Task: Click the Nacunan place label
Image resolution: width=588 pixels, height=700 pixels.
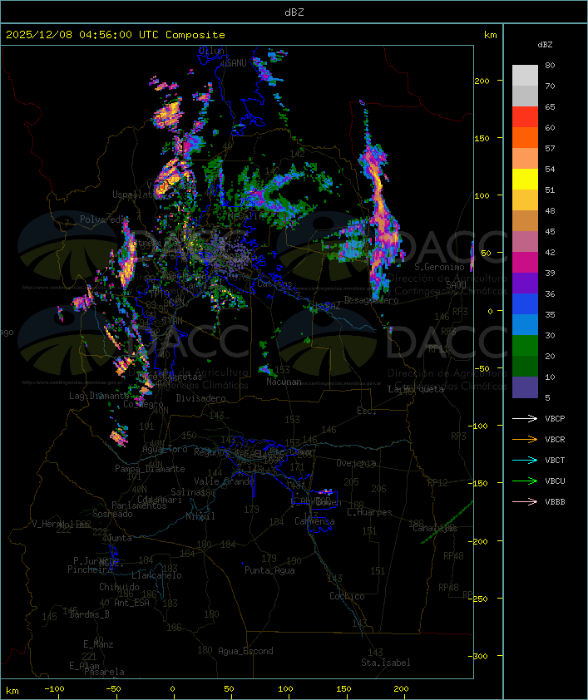Action: pyautogui.click(x=284, y=382)
